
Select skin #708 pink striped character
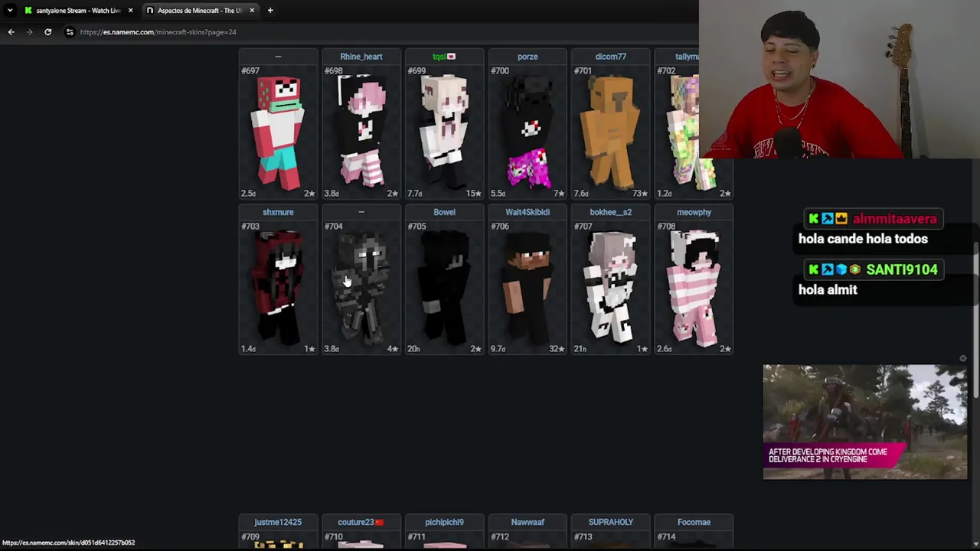coord(694,287)
